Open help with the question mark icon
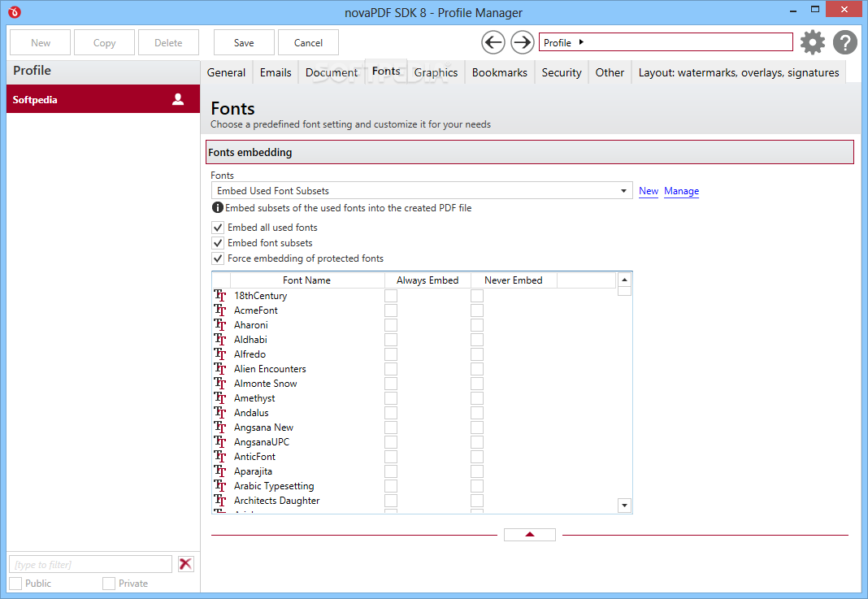 tap(844, 42)
